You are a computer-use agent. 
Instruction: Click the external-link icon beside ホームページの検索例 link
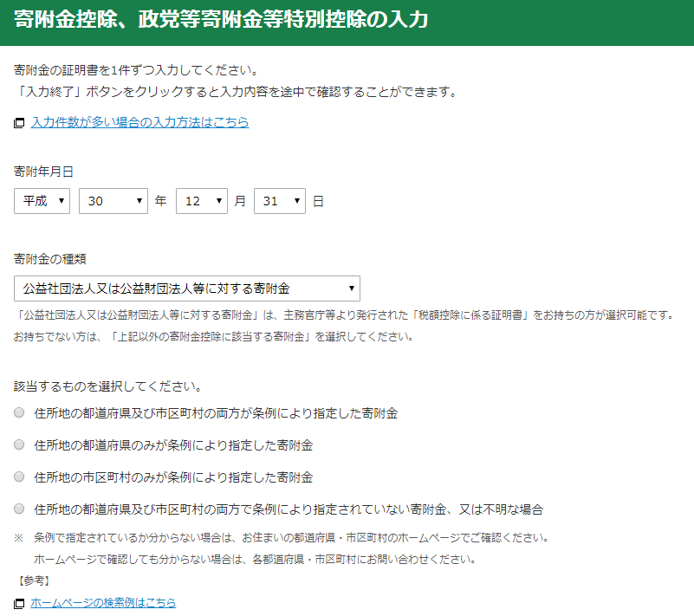coord(17,604)
